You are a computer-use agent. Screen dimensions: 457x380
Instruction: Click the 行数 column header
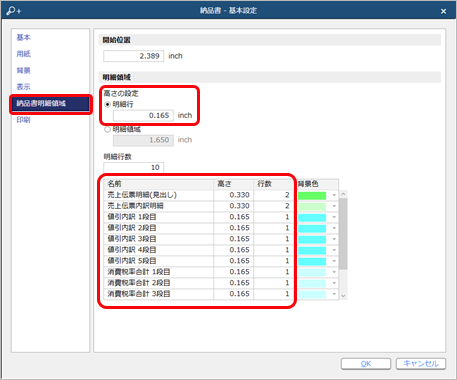(x=273, y=184)
